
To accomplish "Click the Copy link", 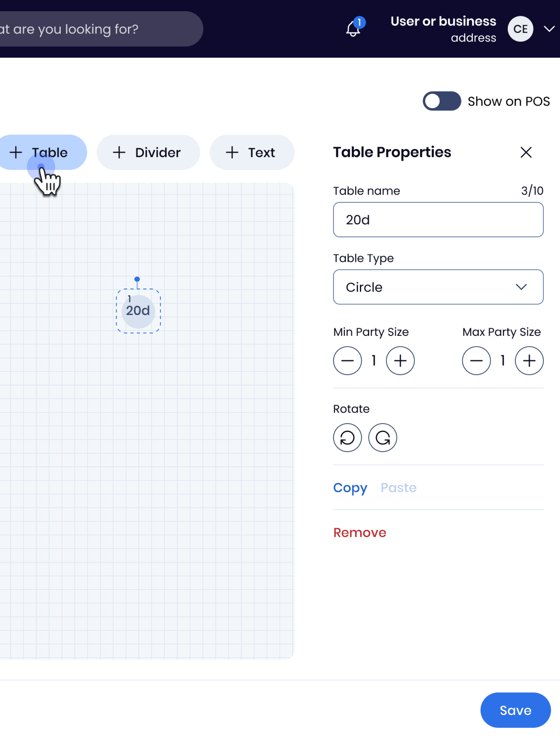I will coord(350,488).
